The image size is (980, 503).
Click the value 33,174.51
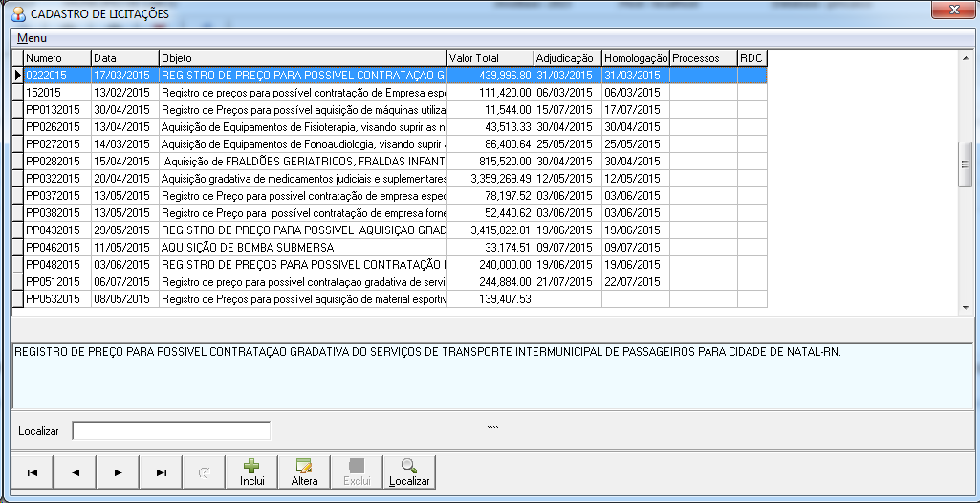[x=490, y=248]
